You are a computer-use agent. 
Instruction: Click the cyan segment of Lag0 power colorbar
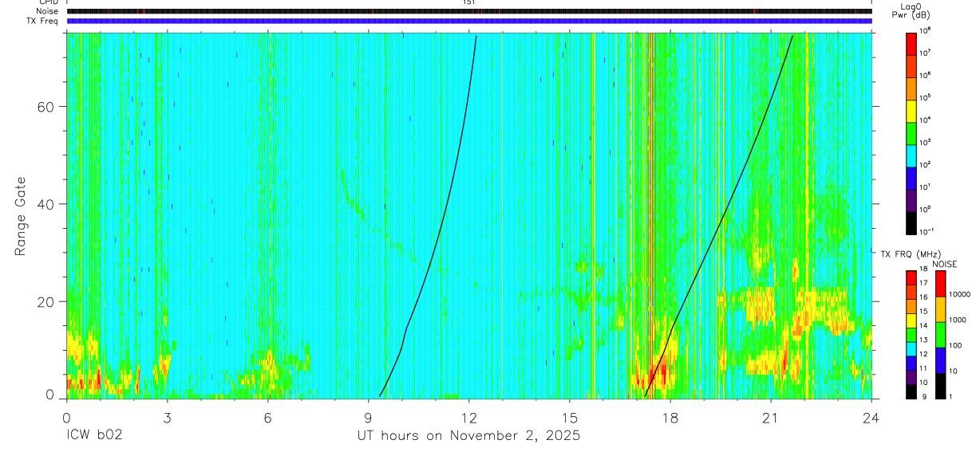click(x=911, y=155)
